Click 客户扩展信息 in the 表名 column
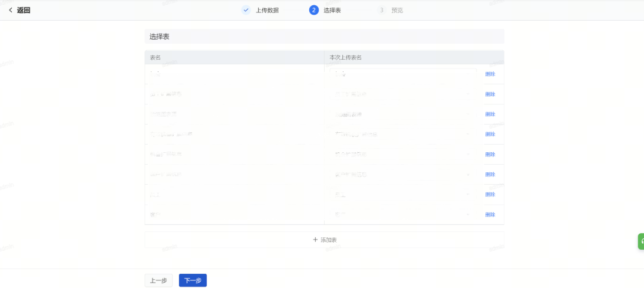The image size is (644, 288). 166,175
